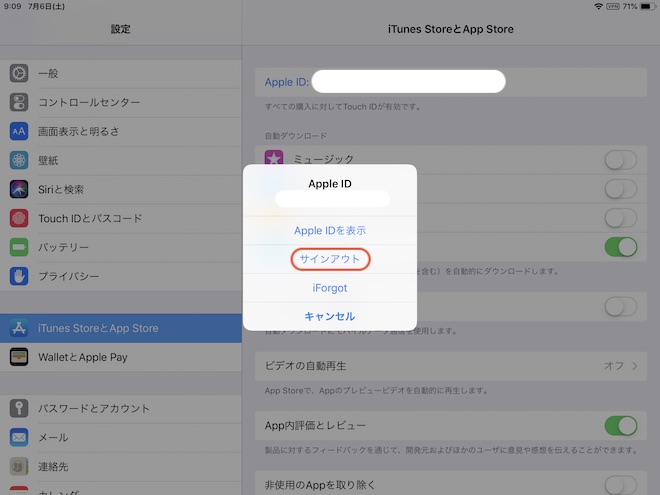660x495 pixels.
Task: Tap the 連絡先 contacts icon
Action: (x=19, y=466)
